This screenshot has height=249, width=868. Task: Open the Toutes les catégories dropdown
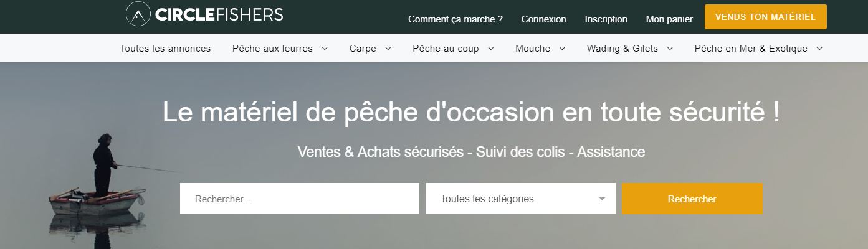520,199
